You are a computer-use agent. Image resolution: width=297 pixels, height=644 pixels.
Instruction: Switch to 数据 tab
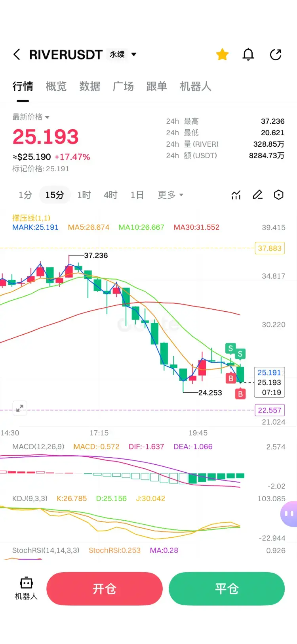coord(89,86)
